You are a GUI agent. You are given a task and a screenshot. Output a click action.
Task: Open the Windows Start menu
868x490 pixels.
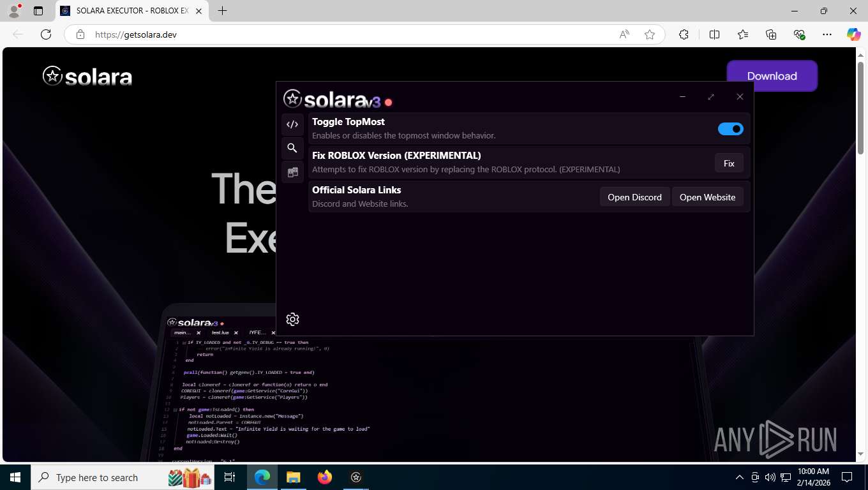tap(15, 477)
